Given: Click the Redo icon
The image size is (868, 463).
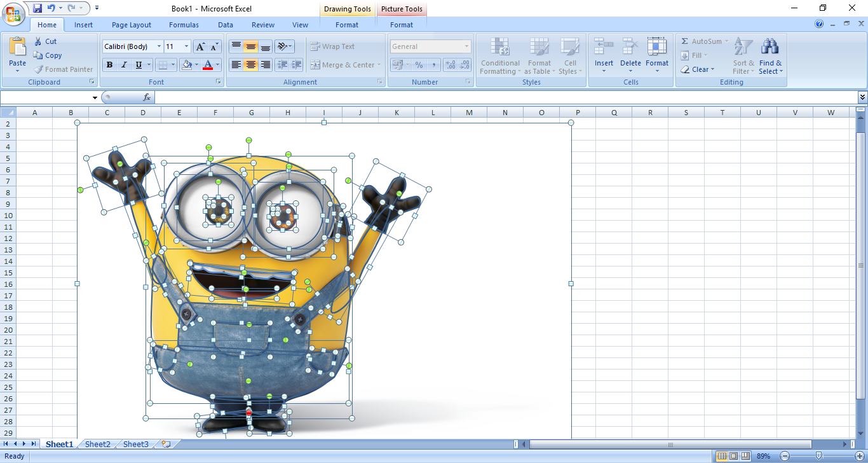Looking at the screenshot, I should (71, 8).
